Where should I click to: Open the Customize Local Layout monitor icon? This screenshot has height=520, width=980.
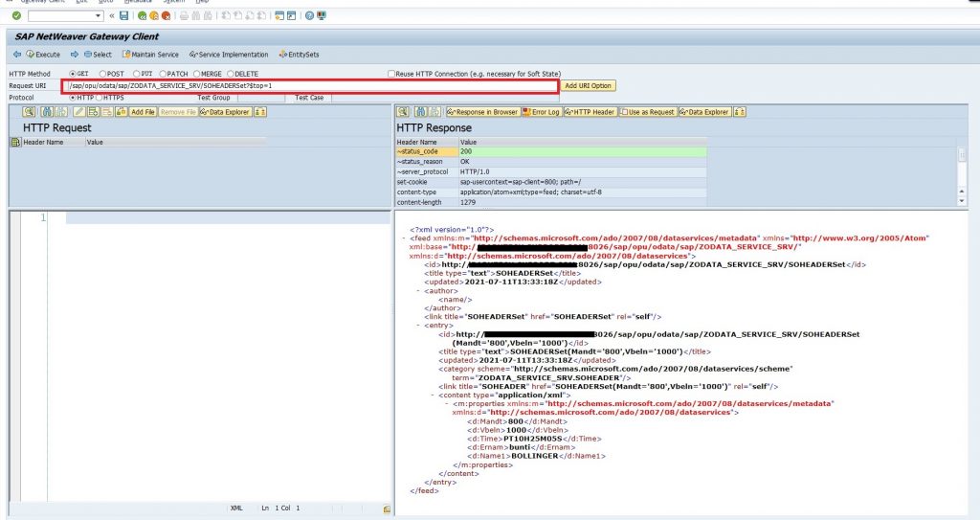click(x=322, y=15)
